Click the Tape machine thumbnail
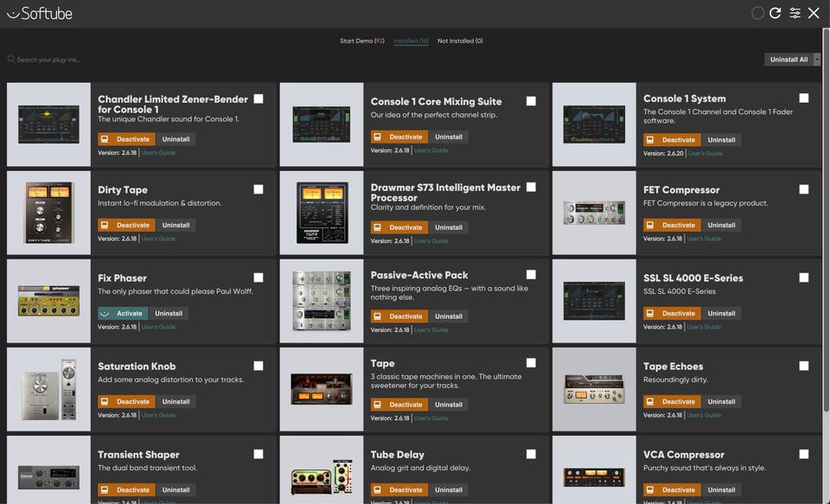The width and height of the screenshot is (830, 504). click(x=322, y=389)
